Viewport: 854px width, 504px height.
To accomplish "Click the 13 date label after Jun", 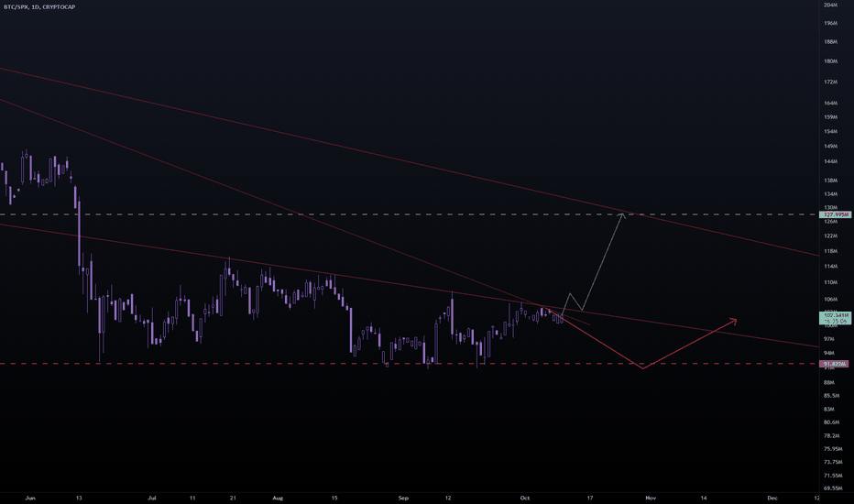I will 79,498.
